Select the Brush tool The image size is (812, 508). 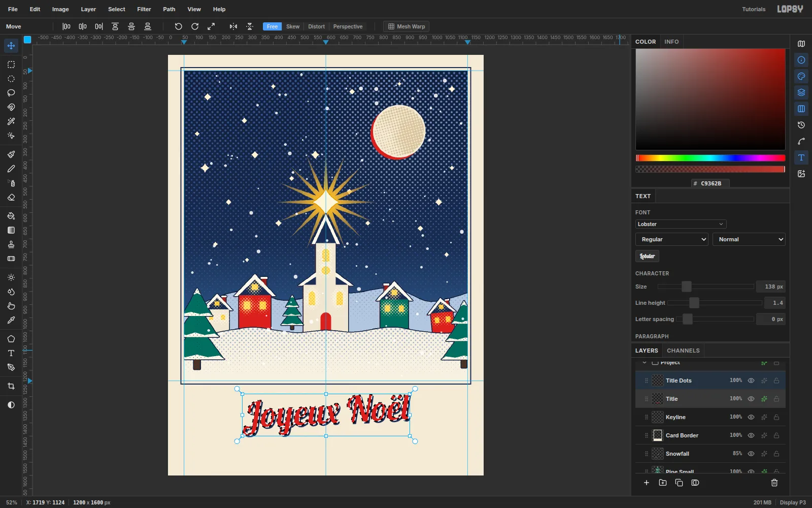(x=11, y=154)
